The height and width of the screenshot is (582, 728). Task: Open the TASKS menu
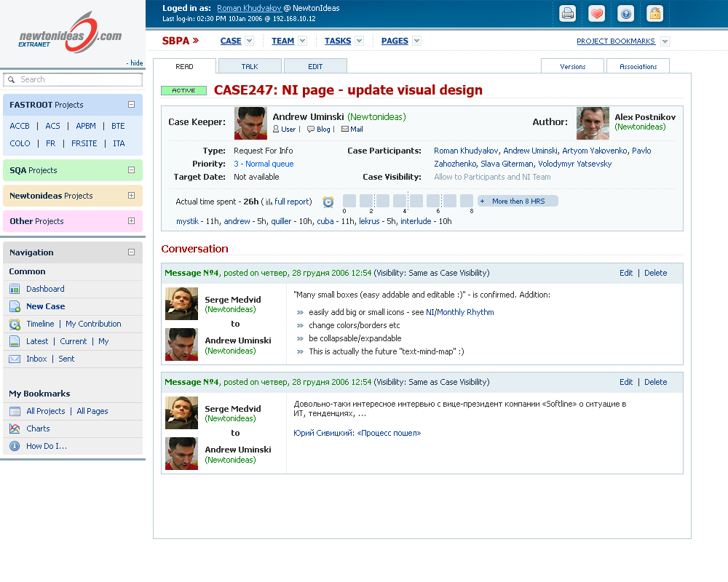point(338,41)
